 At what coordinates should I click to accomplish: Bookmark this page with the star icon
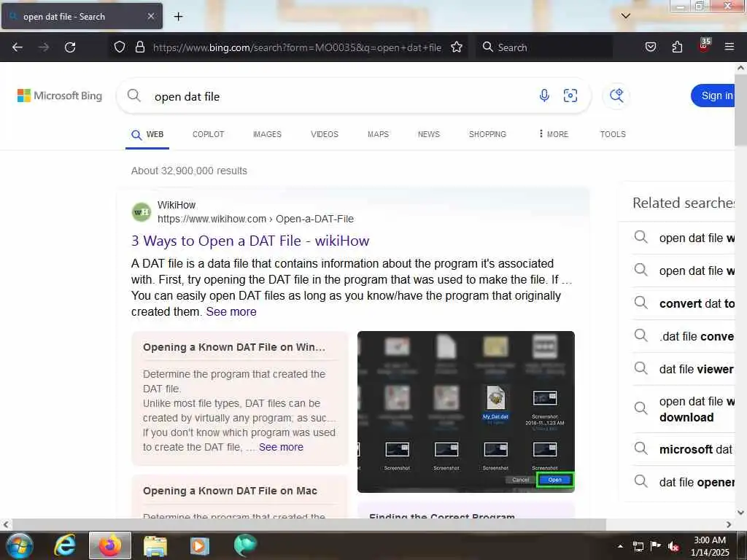(x=457, y=47)
